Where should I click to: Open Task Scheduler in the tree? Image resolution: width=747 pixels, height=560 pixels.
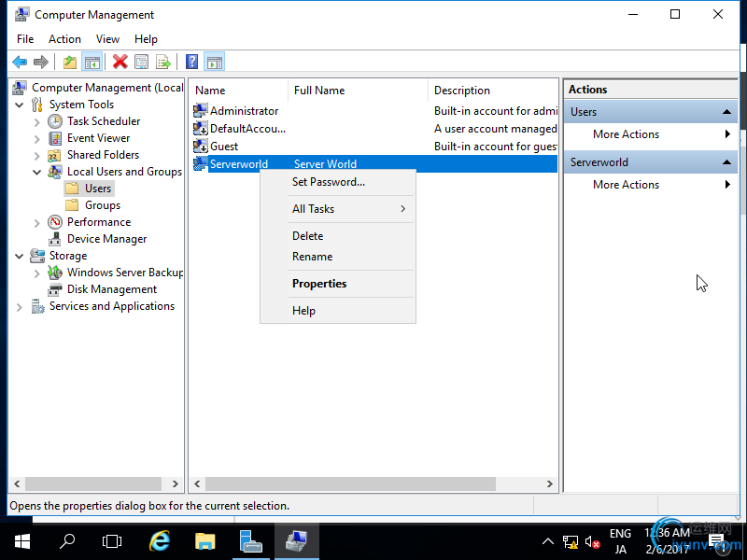(x=104, y=121)
